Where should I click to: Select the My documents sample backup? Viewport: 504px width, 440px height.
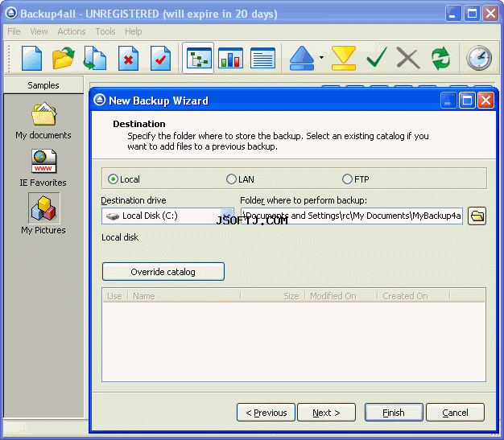tap(43, 121)
